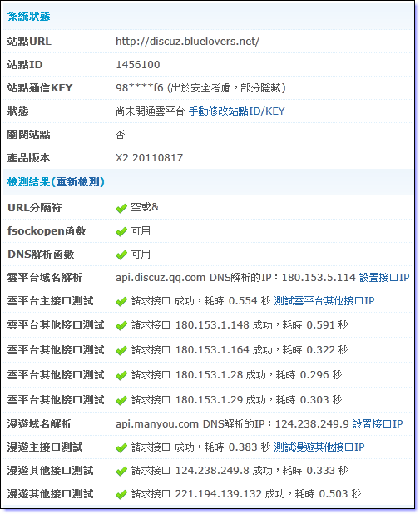This screenshot has height=514, width=420.
Task: Click the 雲平台主接口測試 label
Action: (x=50, y=300)
